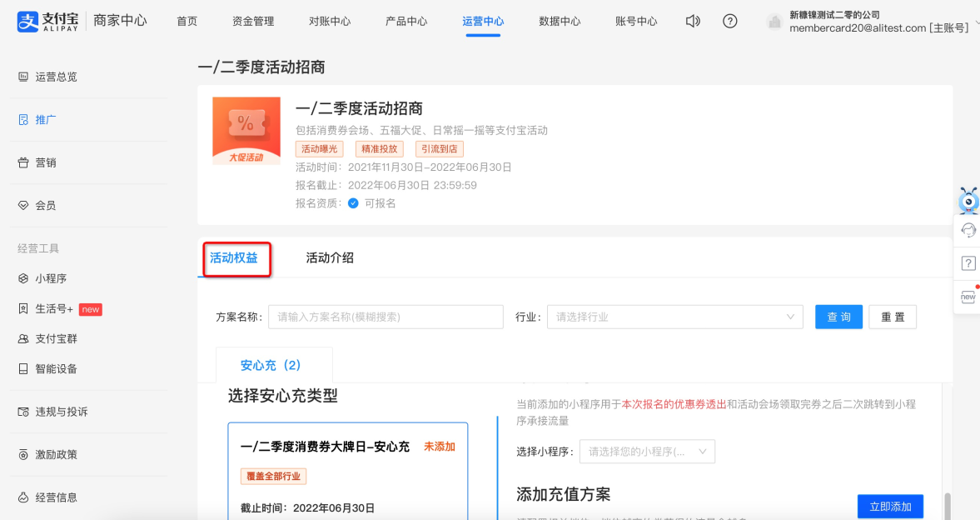
Task: Click the 引流到店 tag
Action: pyautogui.click(x=440, y=149)
